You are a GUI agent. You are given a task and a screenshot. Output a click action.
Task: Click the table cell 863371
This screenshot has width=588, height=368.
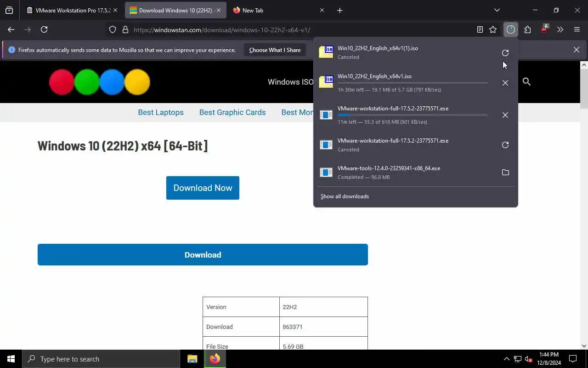(323, 327)
